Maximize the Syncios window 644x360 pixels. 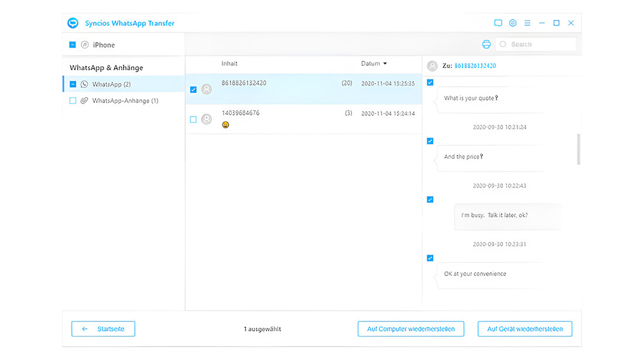pos(557,23)
